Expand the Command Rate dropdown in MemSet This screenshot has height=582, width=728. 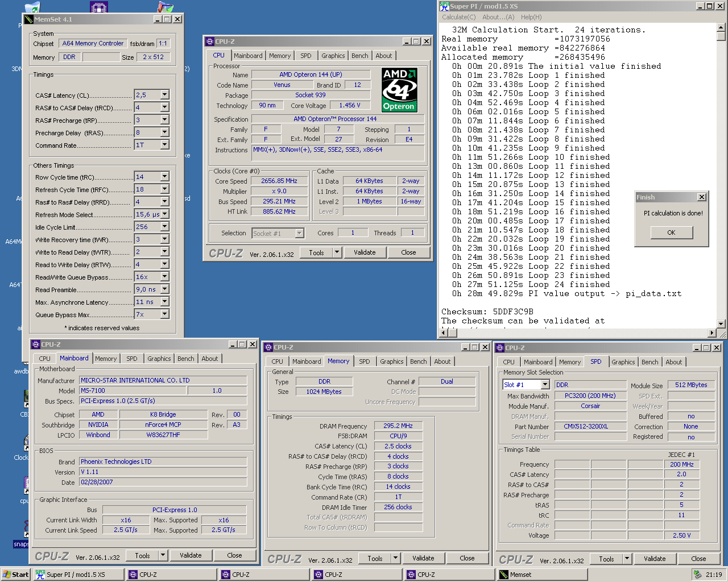click(x=164, y=145)
